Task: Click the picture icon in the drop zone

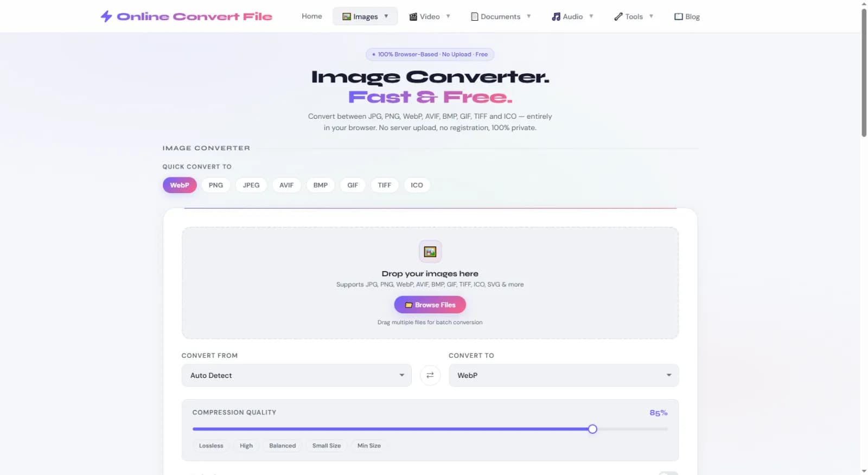Action: point(430,252)
